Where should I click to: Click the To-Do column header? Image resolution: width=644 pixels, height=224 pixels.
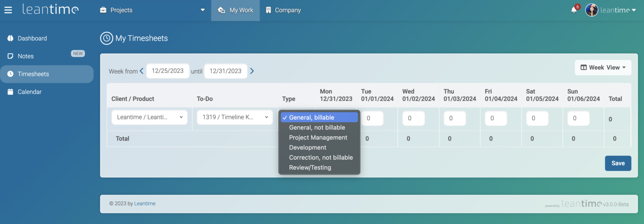pyautogui.click(x=205, y=99)
